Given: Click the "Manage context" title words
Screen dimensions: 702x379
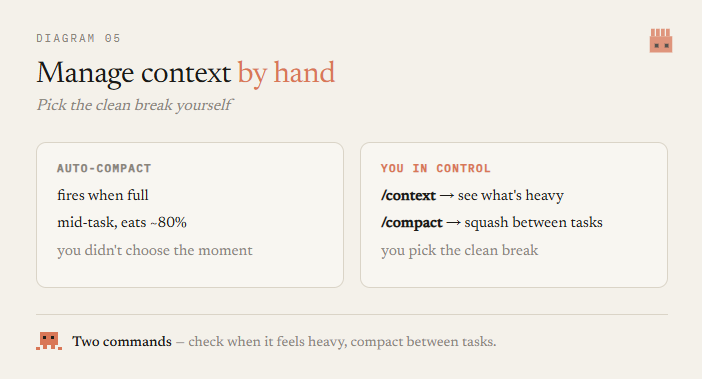Looking at the screenshot, I should point(133,72).
